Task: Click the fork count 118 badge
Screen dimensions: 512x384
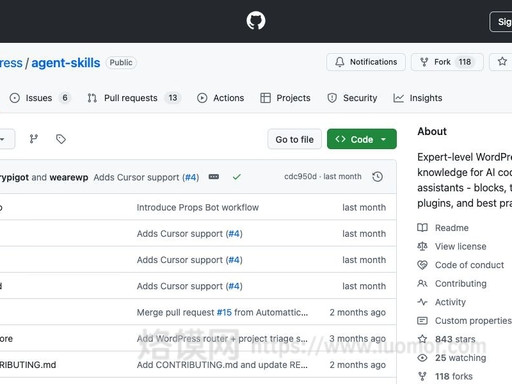Action: coord(465,62)
